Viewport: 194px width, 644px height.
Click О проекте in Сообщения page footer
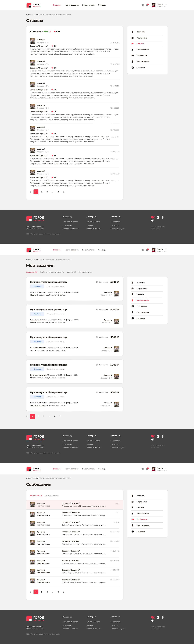tap(115, 622)
